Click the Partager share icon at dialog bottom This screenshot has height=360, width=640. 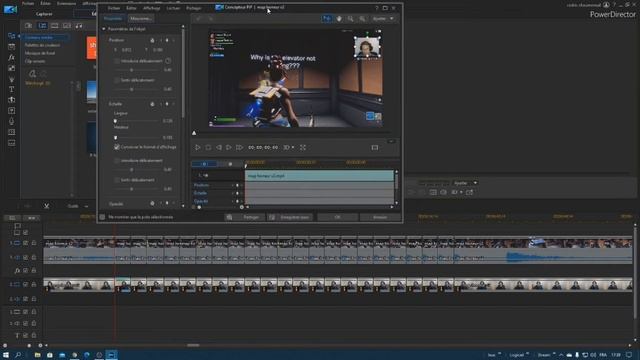click(x=229, y=217)
